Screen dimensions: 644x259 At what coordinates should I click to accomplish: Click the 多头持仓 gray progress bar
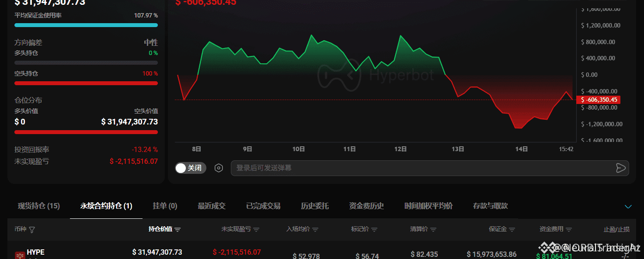click(x=86, y=62)
